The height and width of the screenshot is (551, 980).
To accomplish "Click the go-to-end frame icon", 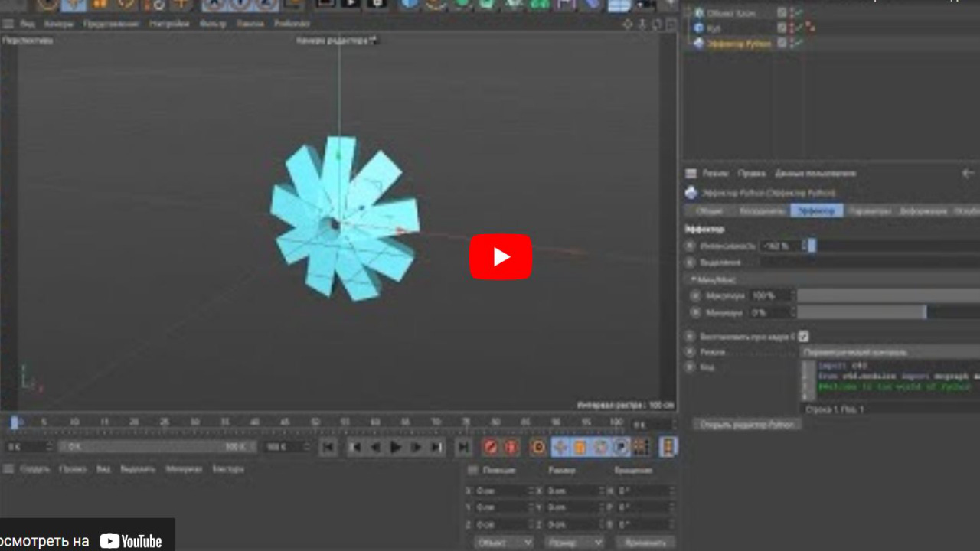I will coord(438,448).
